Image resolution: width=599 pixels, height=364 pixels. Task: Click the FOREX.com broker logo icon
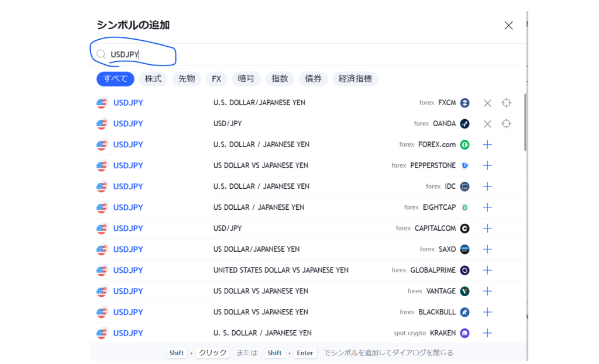pyautogui.click(x=465, y=145)
